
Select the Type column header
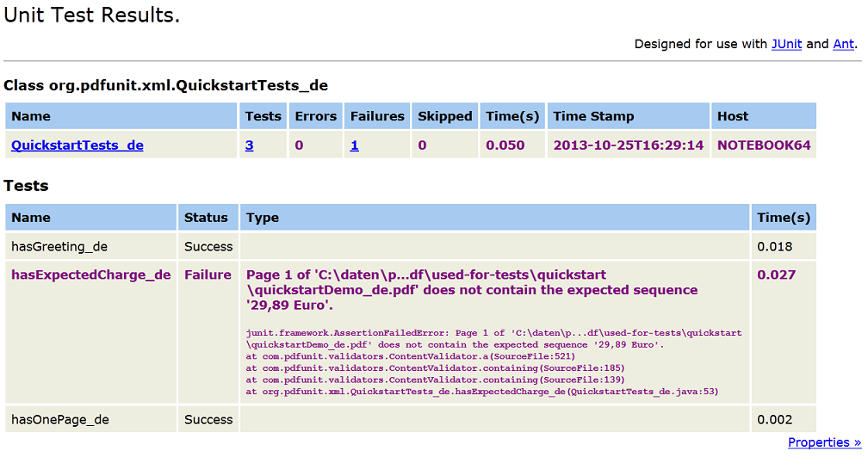click(263, 218)
